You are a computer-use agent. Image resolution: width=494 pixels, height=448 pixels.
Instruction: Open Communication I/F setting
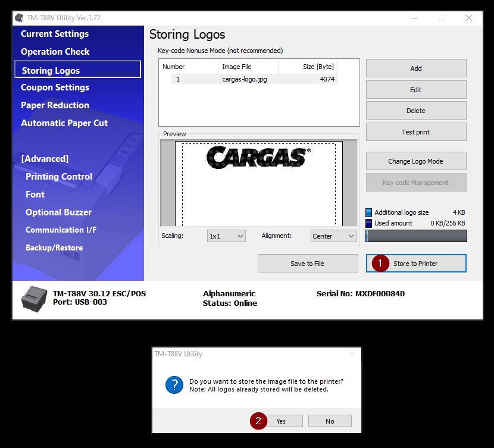(61, 230)
